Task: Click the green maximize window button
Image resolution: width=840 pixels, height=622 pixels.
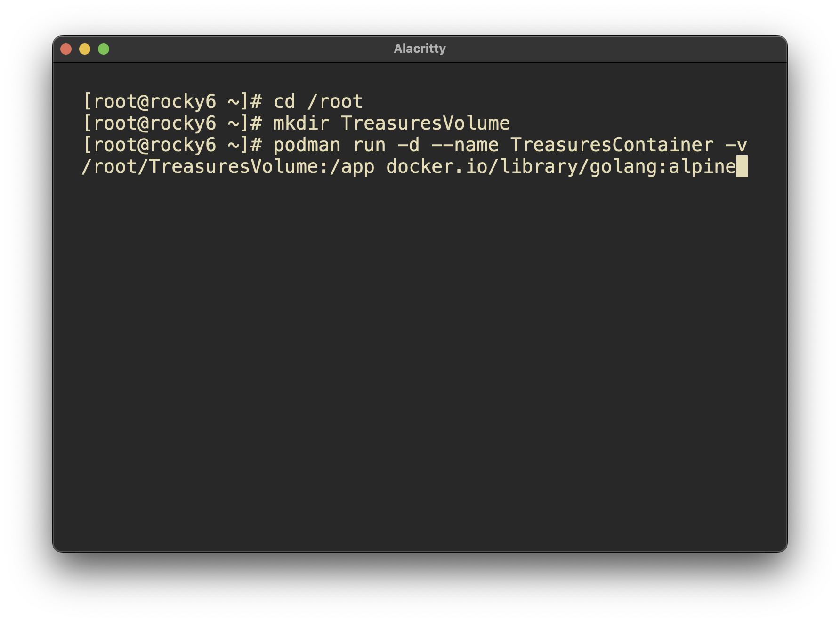Action: point(104,49)
